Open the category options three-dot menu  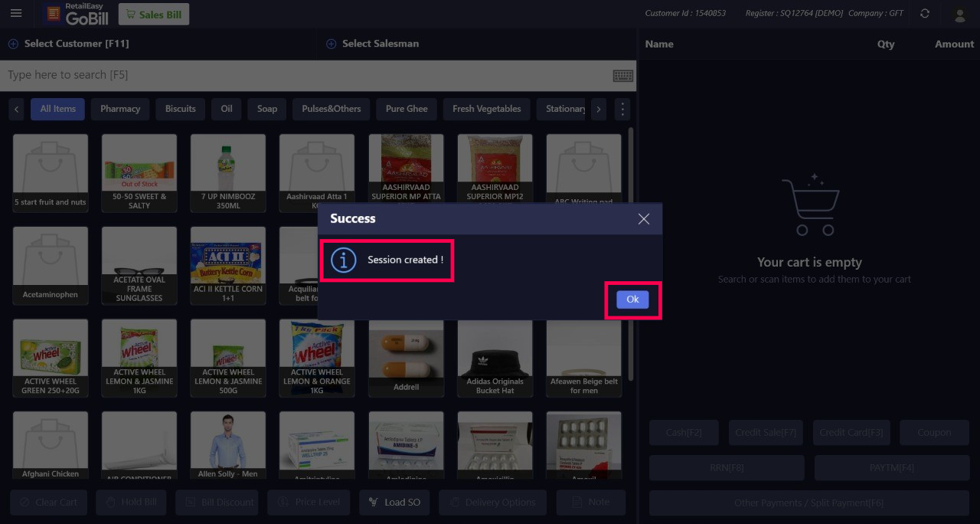(x=622, y=109)
